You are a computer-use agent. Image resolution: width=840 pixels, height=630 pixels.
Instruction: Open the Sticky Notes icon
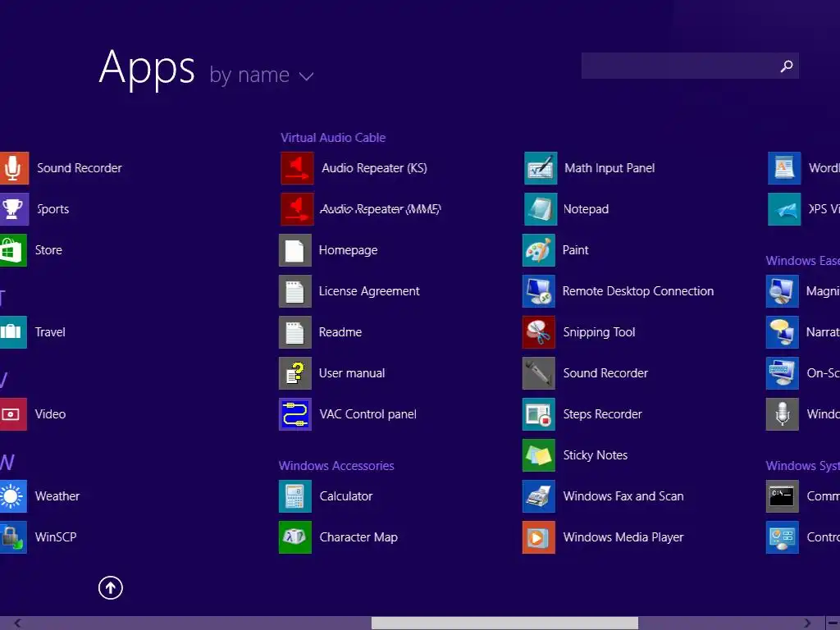tap(539, 455)
